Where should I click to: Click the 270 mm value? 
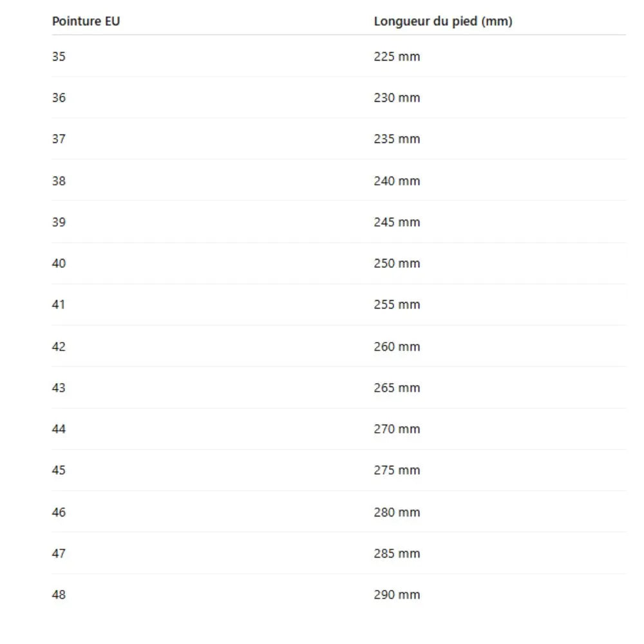tap(397, 429)
